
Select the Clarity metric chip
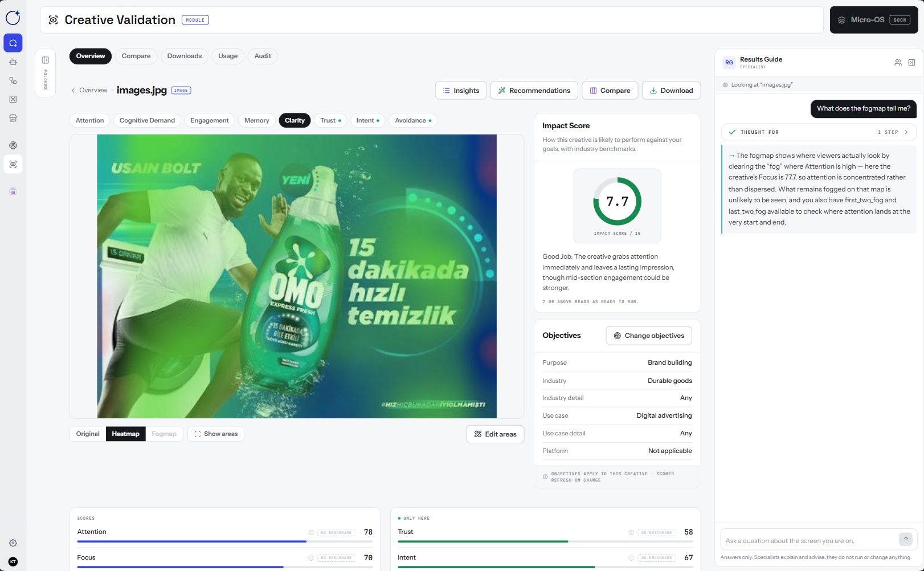[295, 120]
